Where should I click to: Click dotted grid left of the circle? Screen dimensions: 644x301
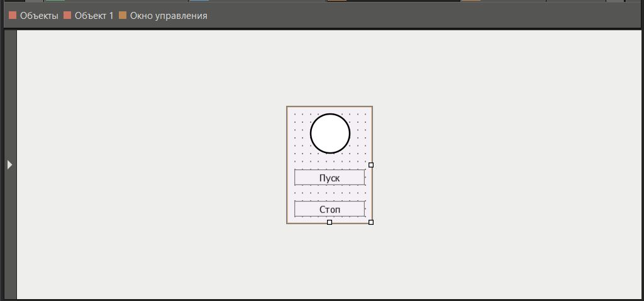click(x=299, y=133)
